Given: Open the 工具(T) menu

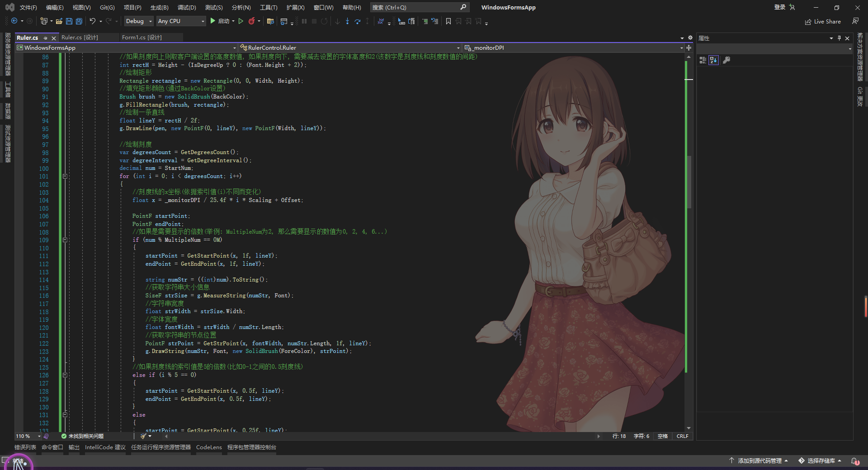Looking at the screenshot, I should click(x=269, y=7).
